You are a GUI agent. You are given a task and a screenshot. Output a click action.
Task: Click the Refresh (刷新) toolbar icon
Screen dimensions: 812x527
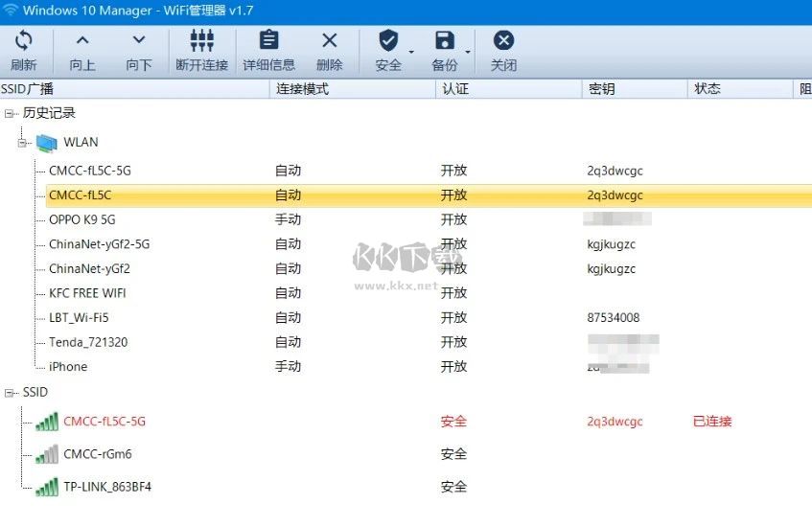(24, 41)
